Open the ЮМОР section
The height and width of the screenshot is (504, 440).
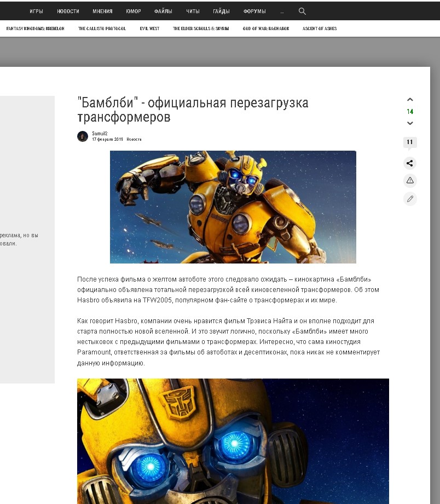[134, 12]
